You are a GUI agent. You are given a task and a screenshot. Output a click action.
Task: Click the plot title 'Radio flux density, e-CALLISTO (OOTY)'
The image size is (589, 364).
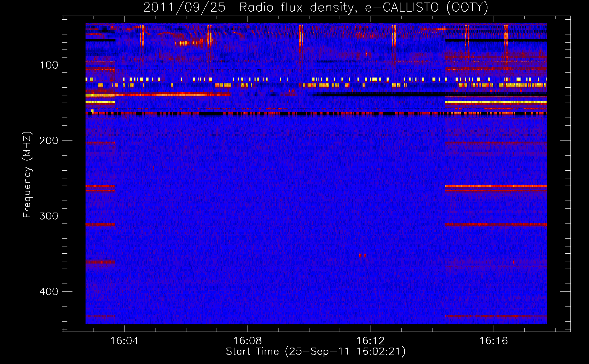[363, 8]
